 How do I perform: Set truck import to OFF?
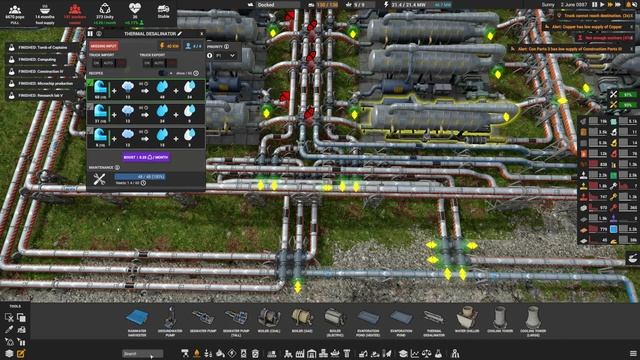121,63
